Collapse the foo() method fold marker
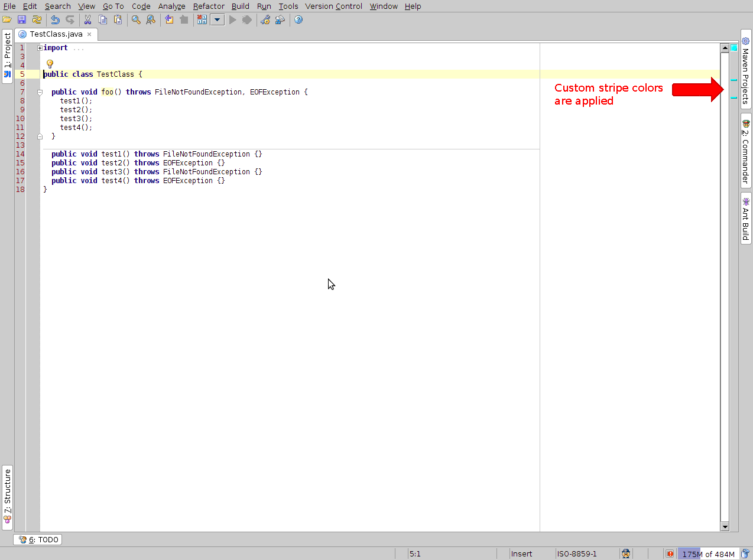 click(40, 92)
